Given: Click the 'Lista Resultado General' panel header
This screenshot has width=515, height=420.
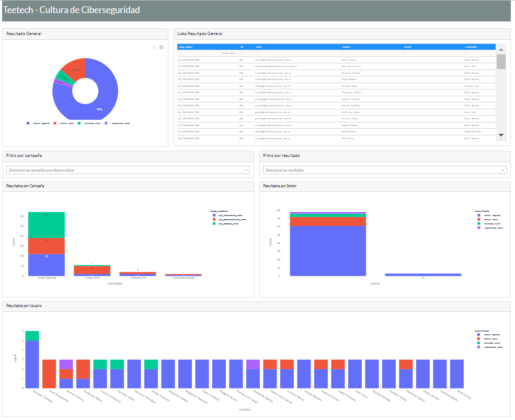Looking at the screenshot, I should (200, 33).
